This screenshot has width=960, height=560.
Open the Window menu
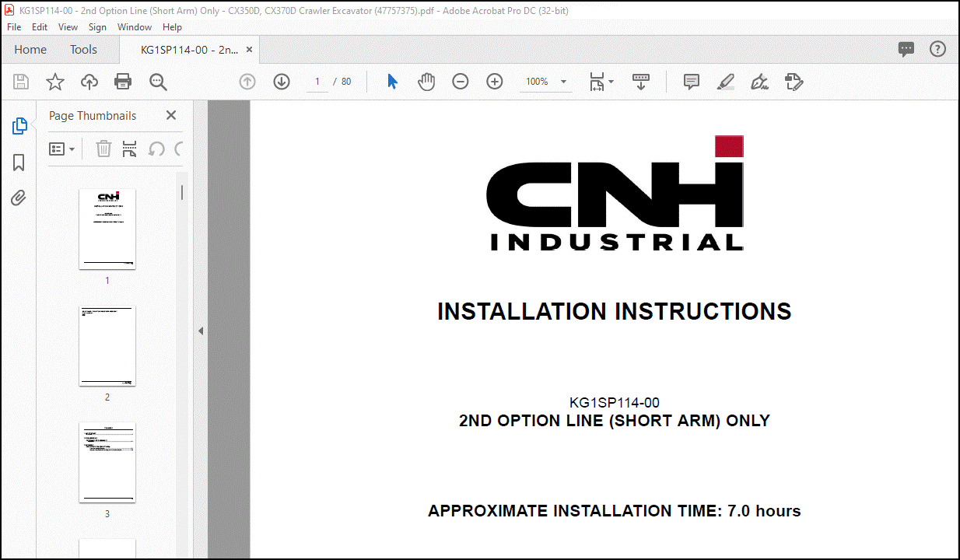pyautogui.click(x=135, y=26)
